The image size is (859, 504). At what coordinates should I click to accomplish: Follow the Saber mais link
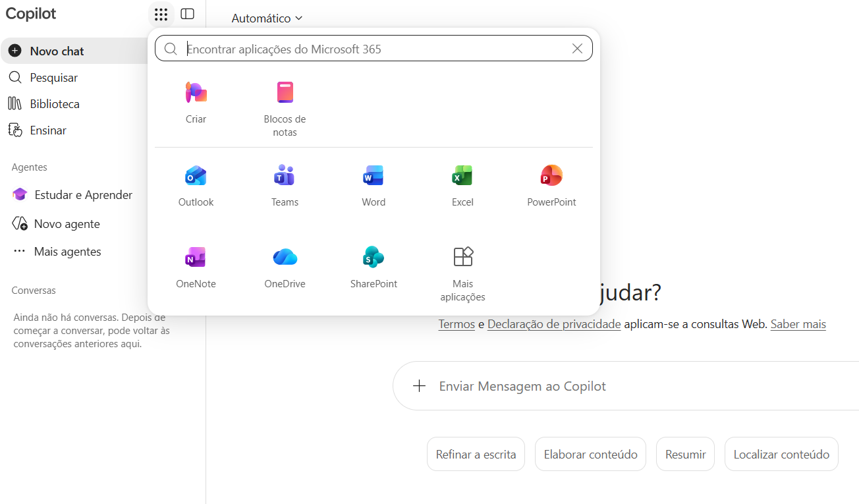tap(798, 324)
